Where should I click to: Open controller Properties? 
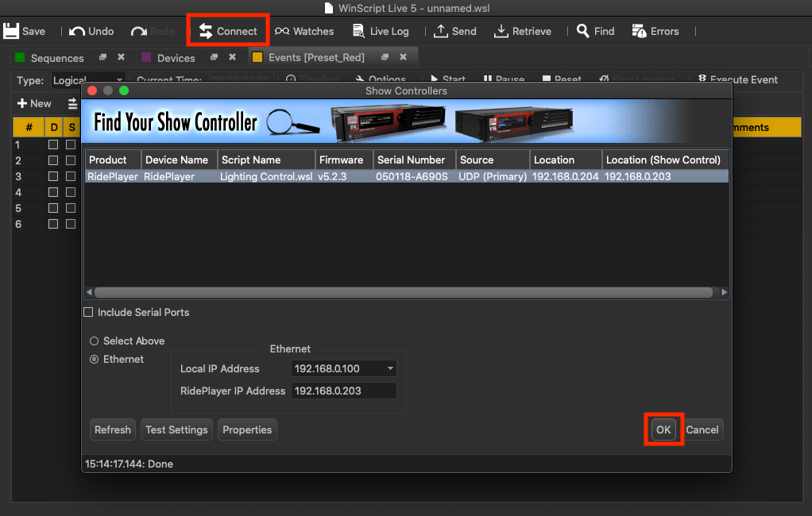[x=247, y=429]
